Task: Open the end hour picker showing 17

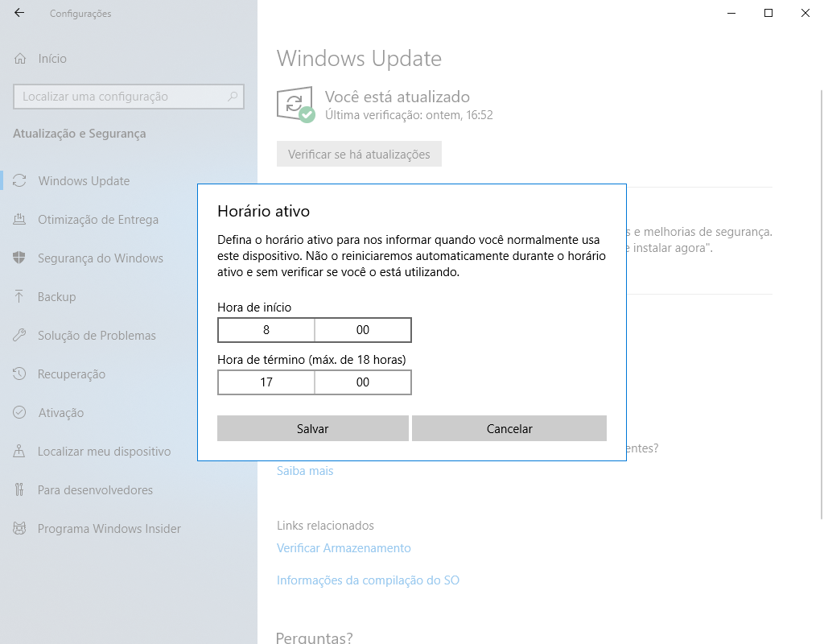Action: [x=266, y=382]
